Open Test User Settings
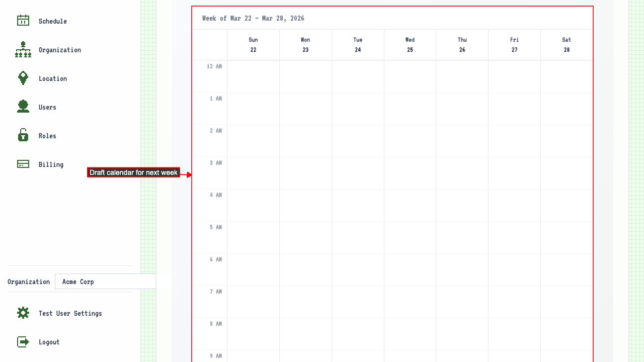 pyautogui.click(x=70, y=313)
